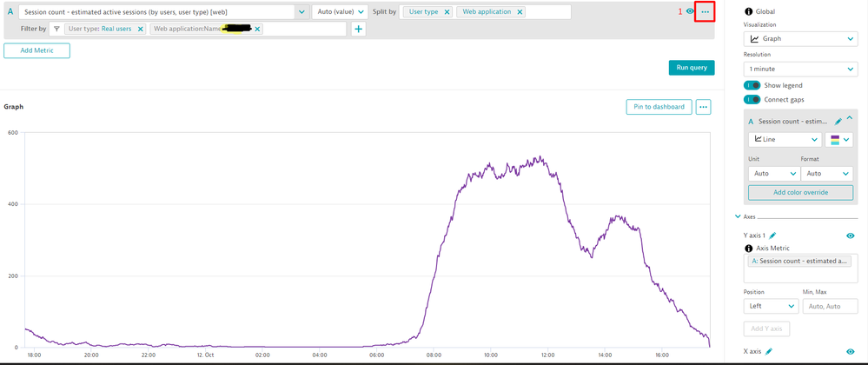Click the Add Metric button

click(x=36, y=51)
